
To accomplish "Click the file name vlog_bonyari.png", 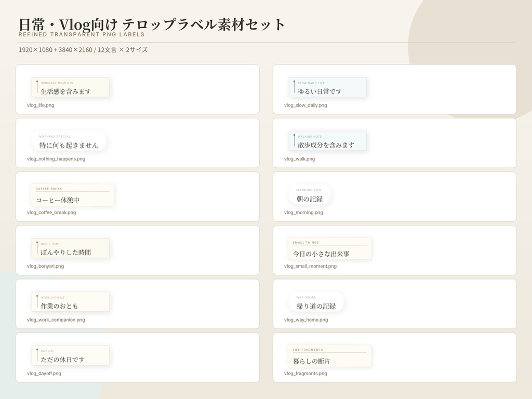I will click(46, 266).
